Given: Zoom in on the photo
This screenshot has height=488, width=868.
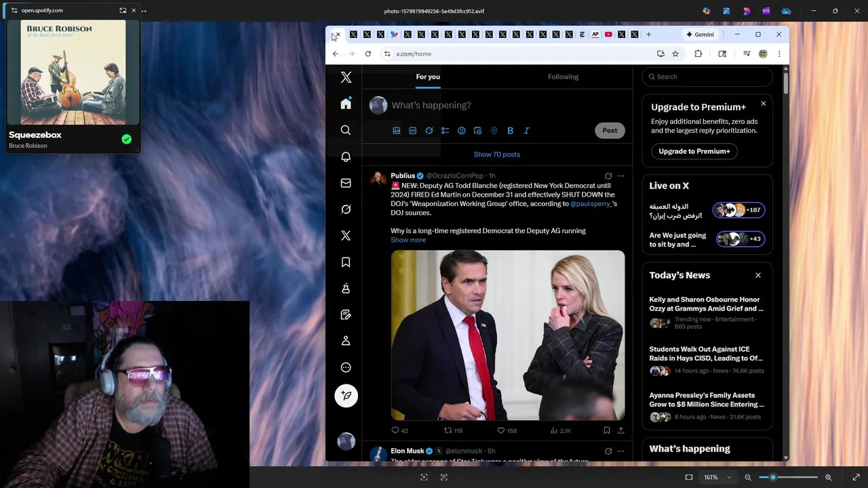Looking at the screenshot, I should pos(828,477).
